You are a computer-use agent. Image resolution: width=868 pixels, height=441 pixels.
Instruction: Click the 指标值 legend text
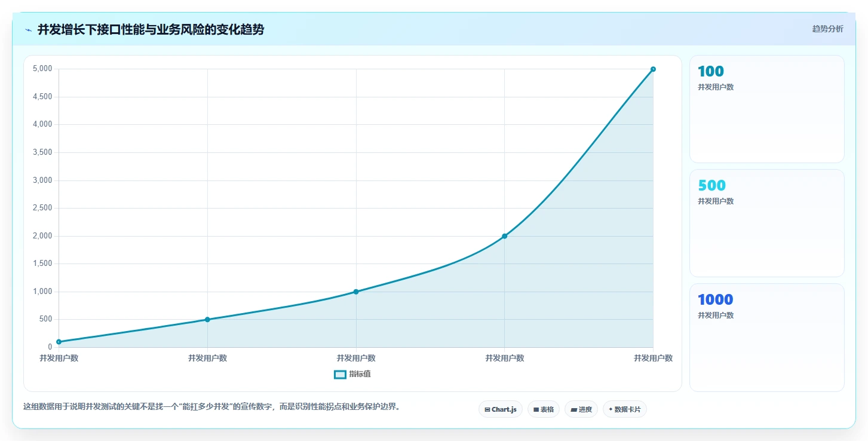coord(360,375)
